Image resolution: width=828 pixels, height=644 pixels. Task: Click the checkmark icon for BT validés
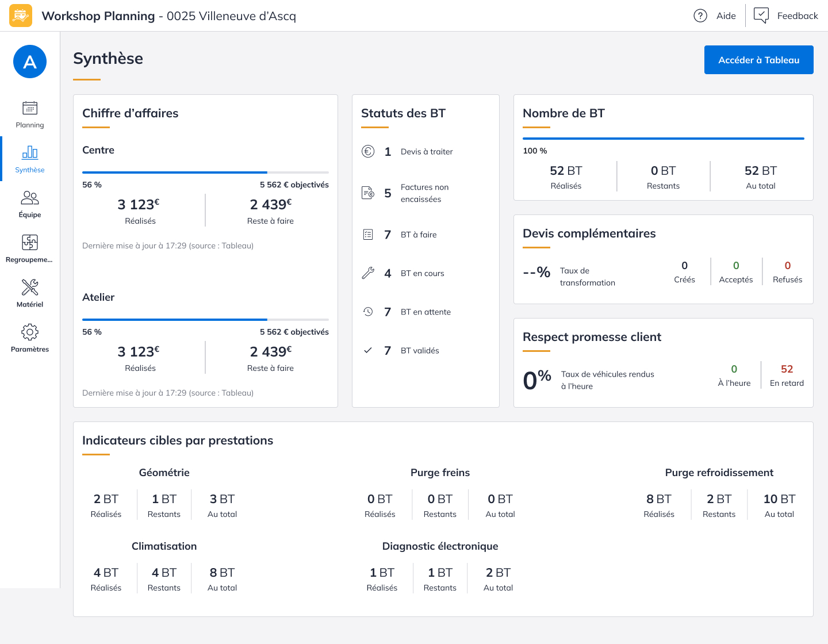[368, 350]
